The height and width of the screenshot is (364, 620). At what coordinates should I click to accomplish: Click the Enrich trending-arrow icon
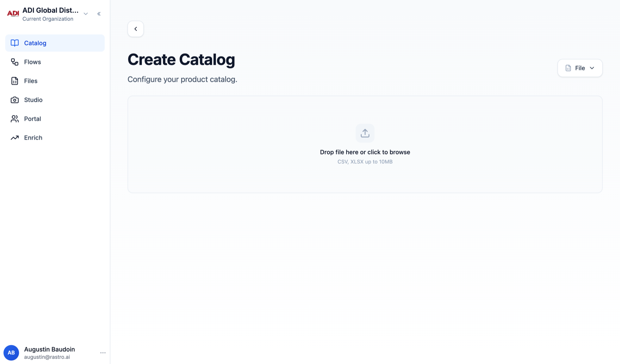[14, 138]
